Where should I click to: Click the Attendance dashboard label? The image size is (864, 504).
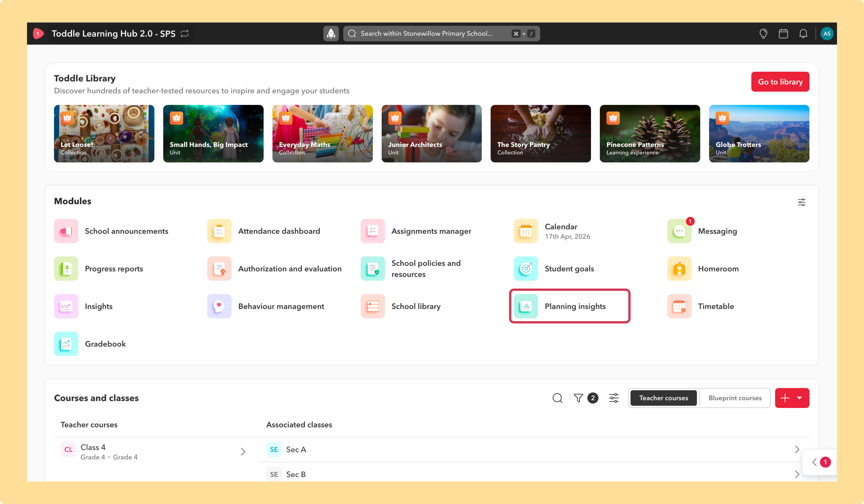tap(279, 231)
